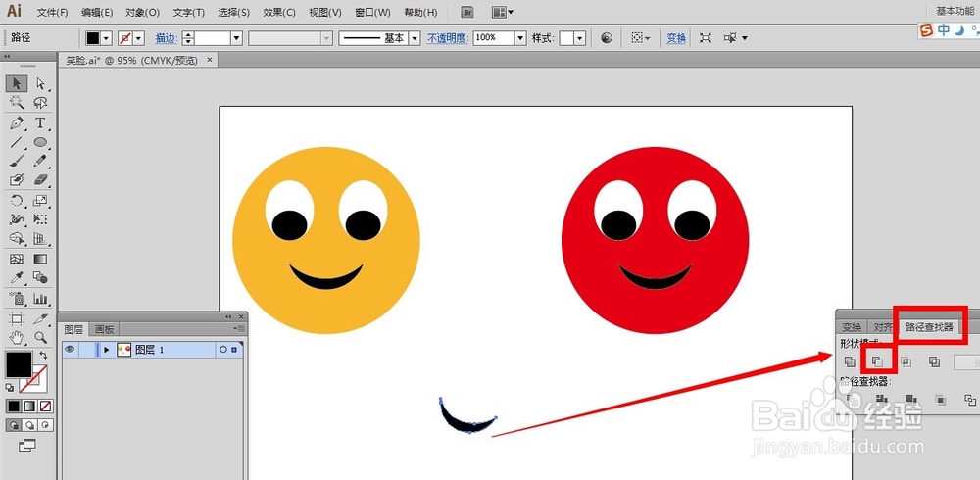This screenshot has height=480, width=980.
Task: Open Adobe Bridge with the Br icon
Action: [466, 12]
